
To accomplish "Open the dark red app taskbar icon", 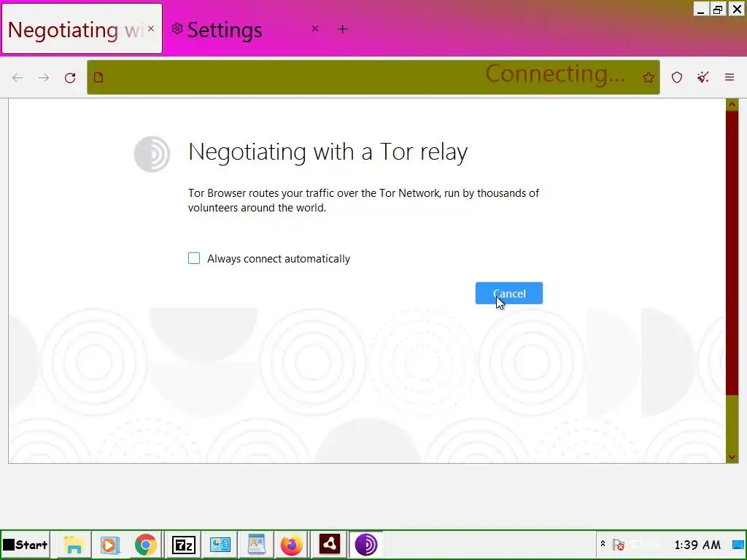I will tap(329, 544).
